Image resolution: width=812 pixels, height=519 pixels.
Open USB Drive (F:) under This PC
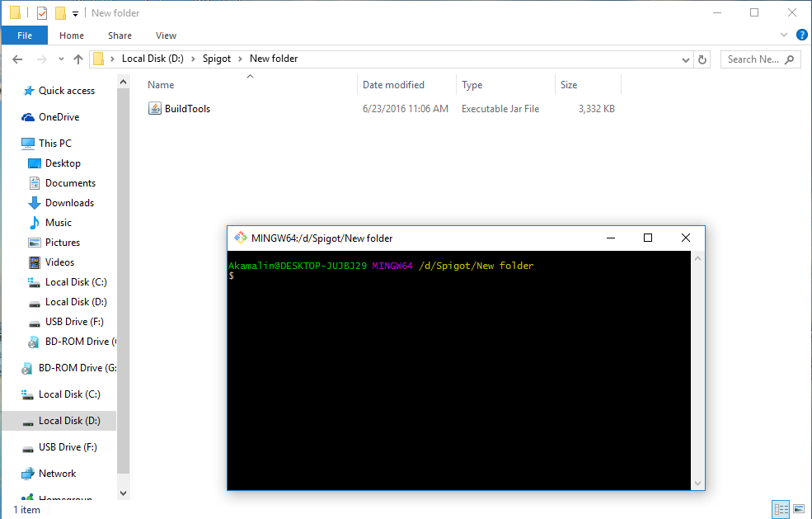pos(74,322)
